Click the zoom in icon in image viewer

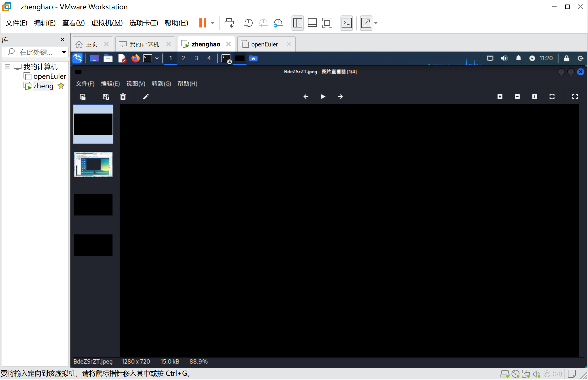[500, 97]
